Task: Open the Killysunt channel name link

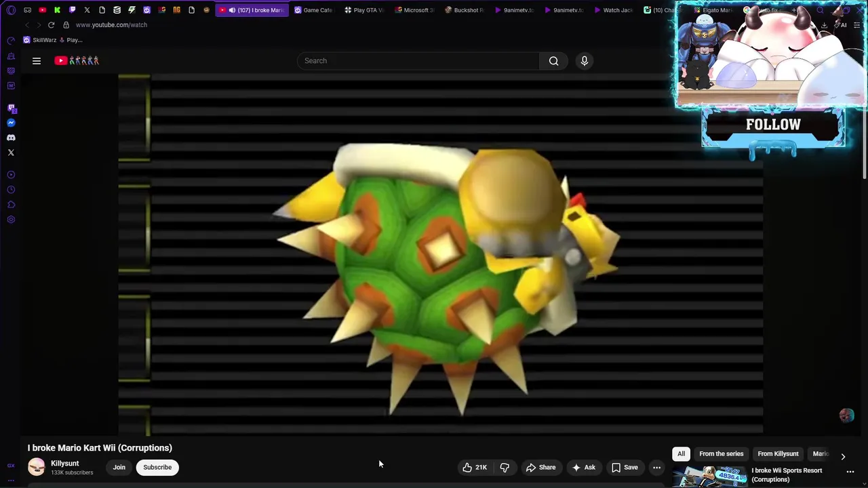Action: [64, 464]
